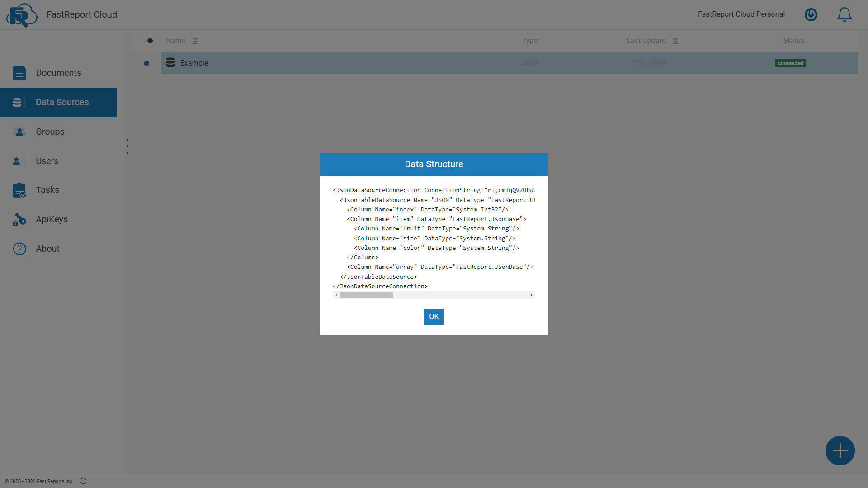Navigate to the Groups section
Screen dimensions: 868x488
coord(50,131)
